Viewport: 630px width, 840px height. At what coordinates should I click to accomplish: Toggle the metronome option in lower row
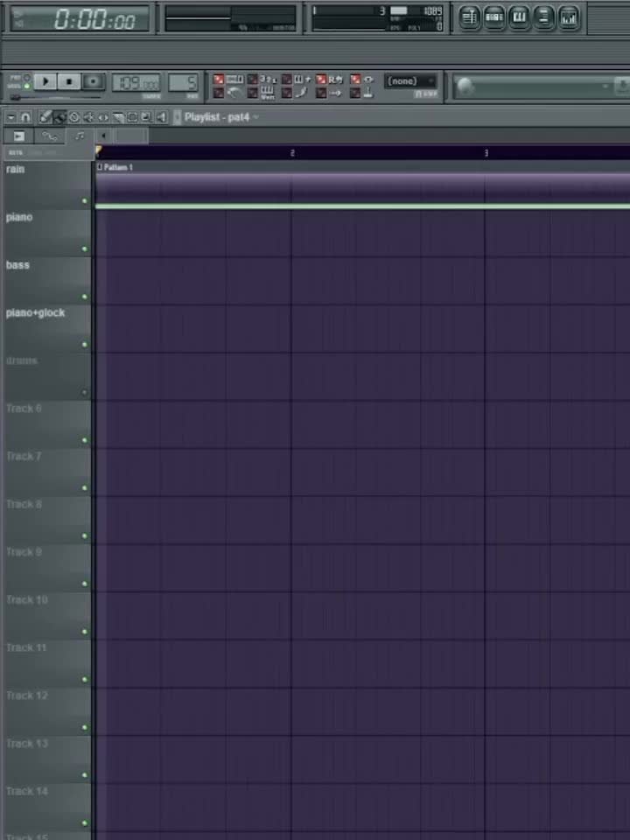click(219, 94)
